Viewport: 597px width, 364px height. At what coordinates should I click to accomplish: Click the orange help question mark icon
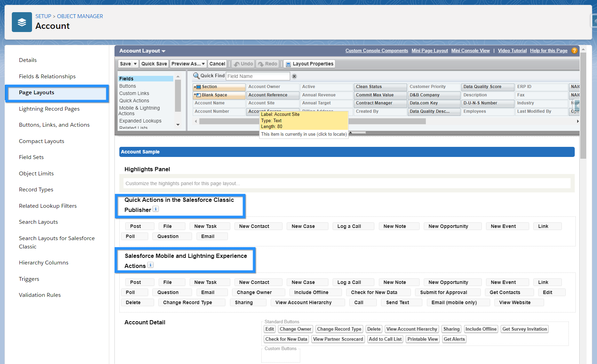[574, 51]
